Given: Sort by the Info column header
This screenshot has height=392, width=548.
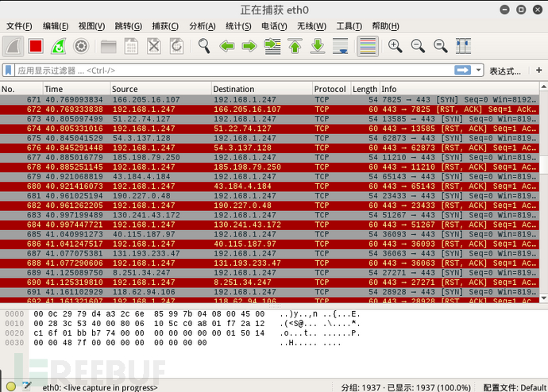Looking at the screenshot, I should click(459, 89).
